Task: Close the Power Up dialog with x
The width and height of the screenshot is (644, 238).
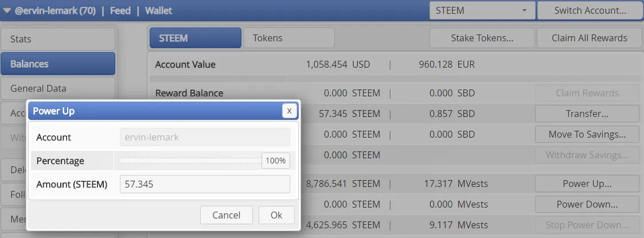Action: 289,111
